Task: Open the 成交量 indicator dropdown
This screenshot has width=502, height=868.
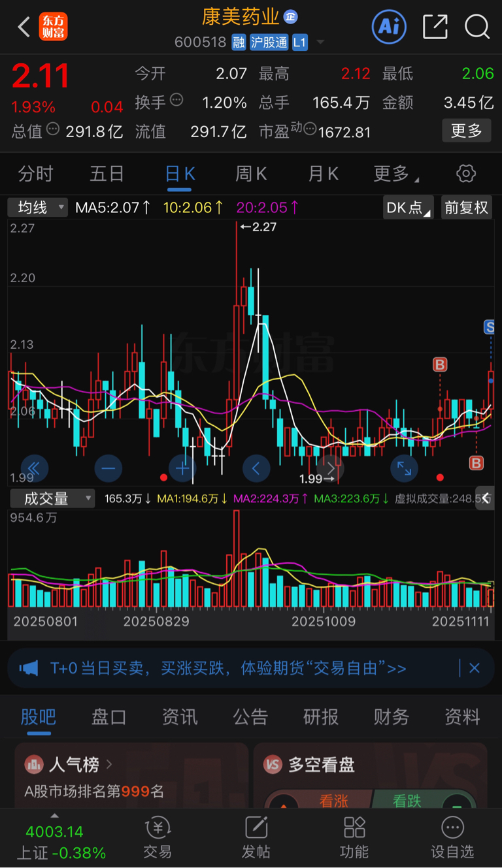Action: click(x=52, y=498)
